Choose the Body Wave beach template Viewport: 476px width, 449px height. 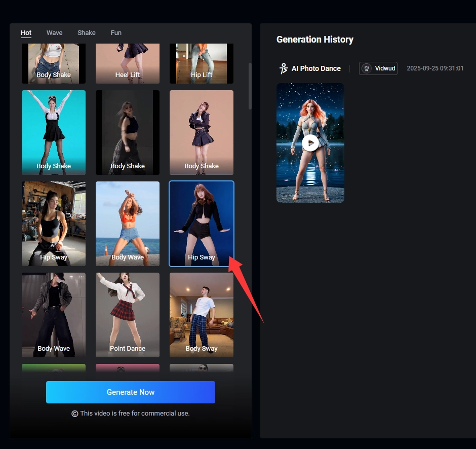pos(127,223)
